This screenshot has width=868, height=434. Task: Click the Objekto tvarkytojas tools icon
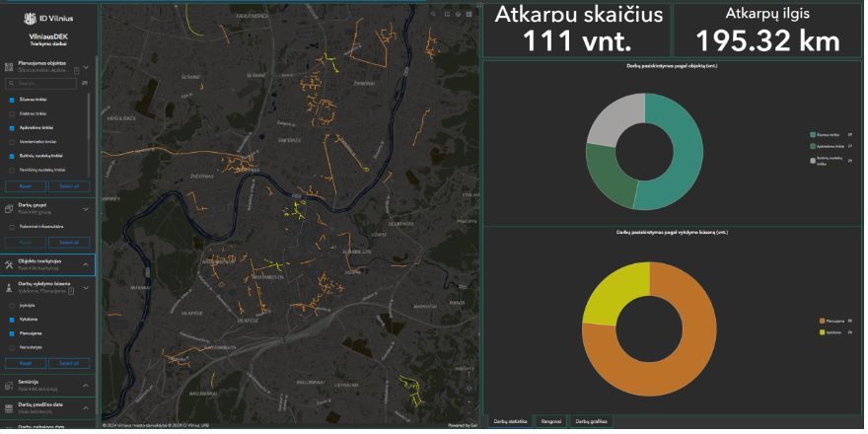9,265
